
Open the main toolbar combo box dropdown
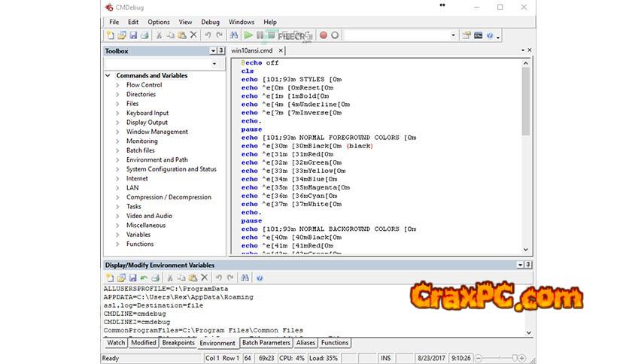click(x=453, y=35)
